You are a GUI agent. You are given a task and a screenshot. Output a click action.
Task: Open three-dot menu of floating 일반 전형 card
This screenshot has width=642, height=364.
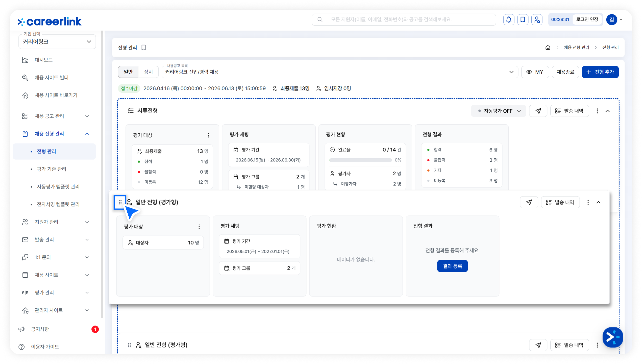click(x=588, y=202)
